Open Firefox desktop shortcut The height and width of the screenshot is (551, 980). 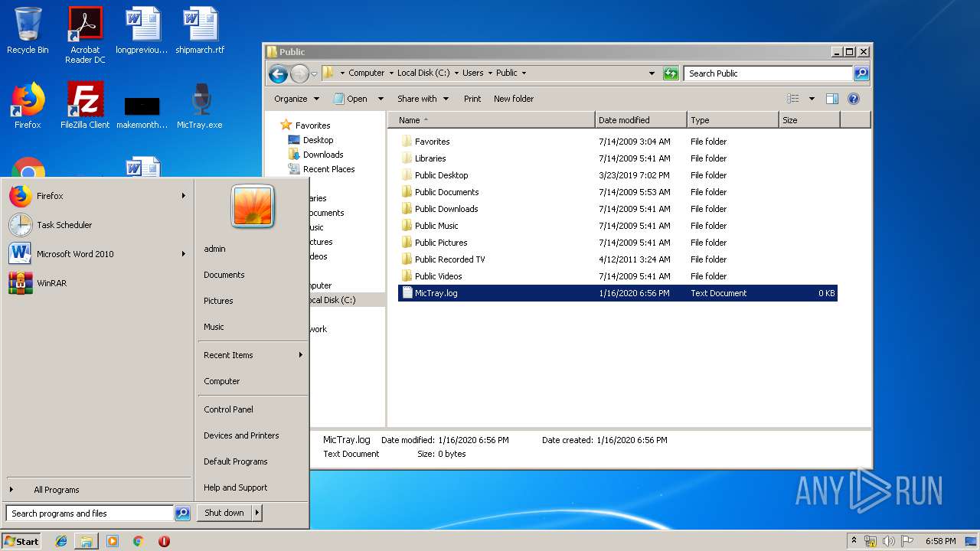pyautogui.click(x=28, y=106)
